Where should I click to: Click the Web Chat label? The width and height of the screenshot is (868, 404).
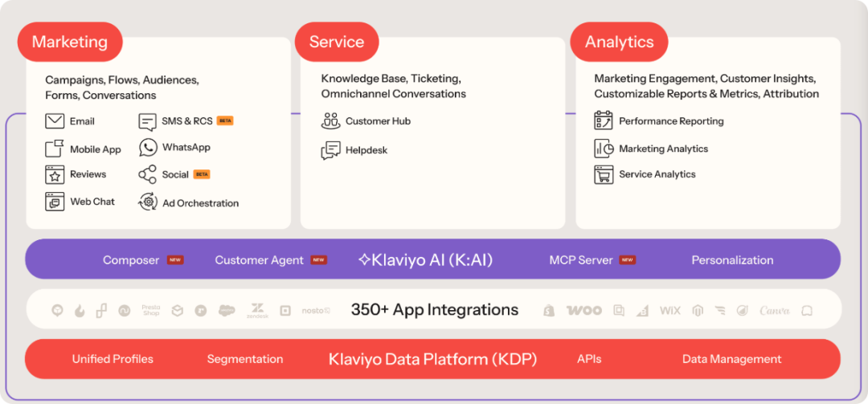92,202
